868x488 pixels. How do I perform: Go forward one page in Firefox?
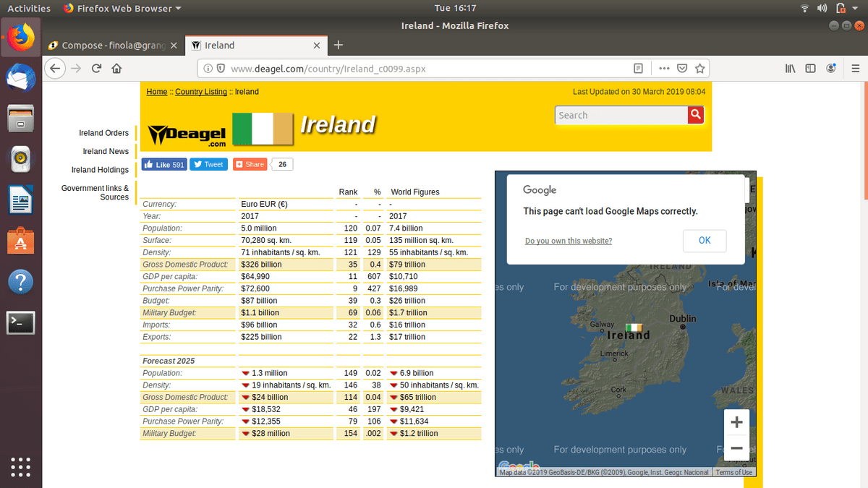(x=76, y=68)
